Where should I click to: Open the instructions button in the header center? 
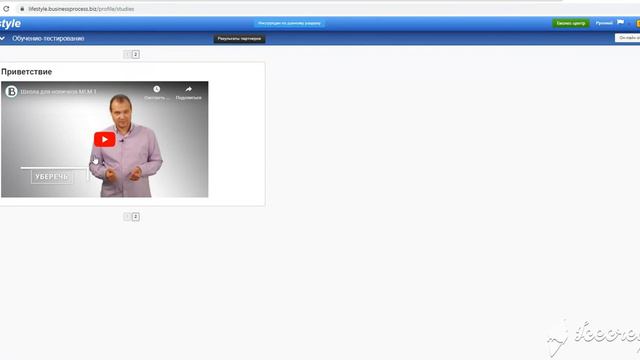point(289,23)
